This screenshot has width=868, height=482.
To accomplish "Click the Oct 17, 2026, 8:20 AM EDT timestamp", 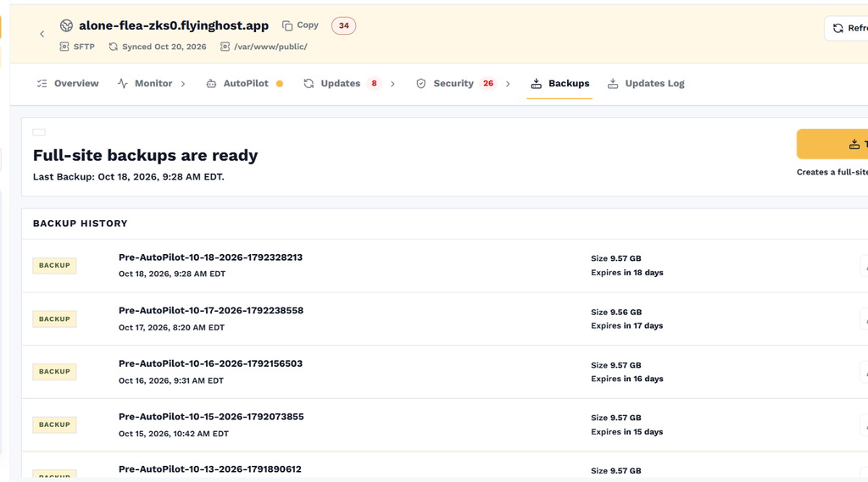I will pyautogui.click(x=171, y=328).
